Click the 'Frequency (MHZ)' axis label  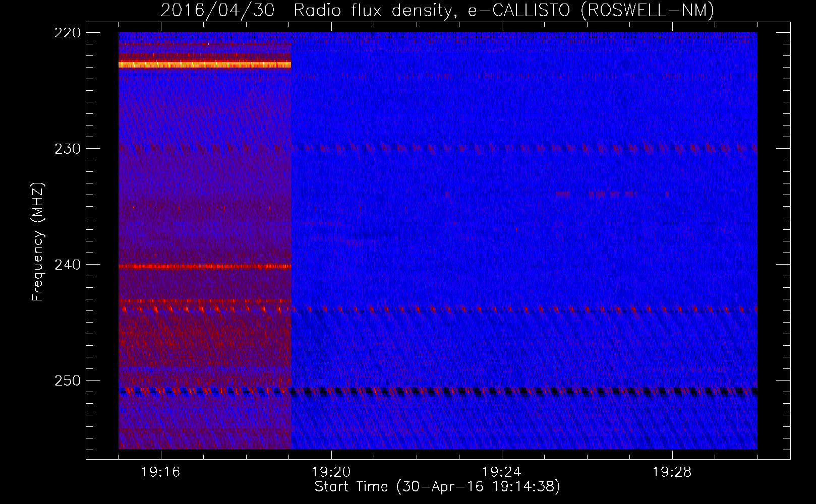(x=38, y=241)
